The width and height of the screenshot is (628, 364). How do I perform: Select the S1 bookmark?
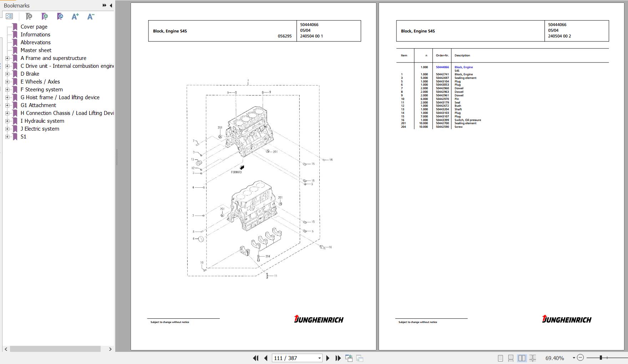coord(24,137)
